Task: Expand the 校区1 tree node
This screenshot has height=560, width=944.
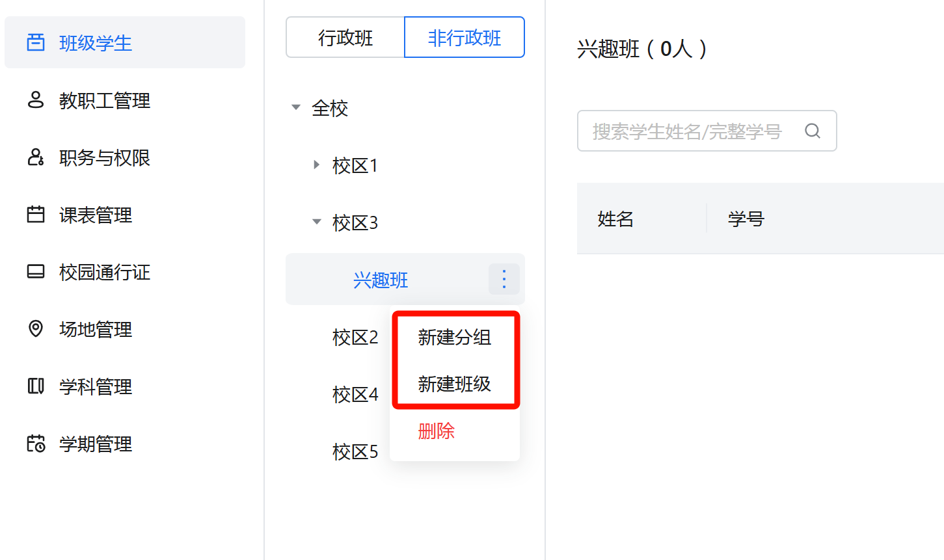Action: (x=317, y=165)
